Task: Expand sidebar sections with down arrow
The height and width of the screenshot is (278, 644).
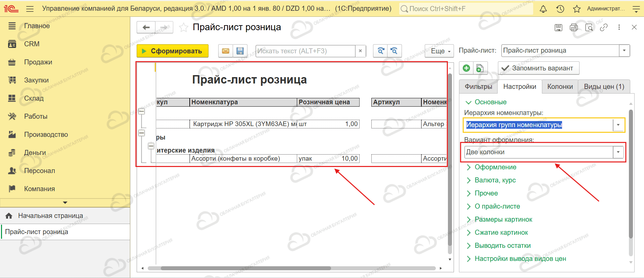Action: point(65,203)
